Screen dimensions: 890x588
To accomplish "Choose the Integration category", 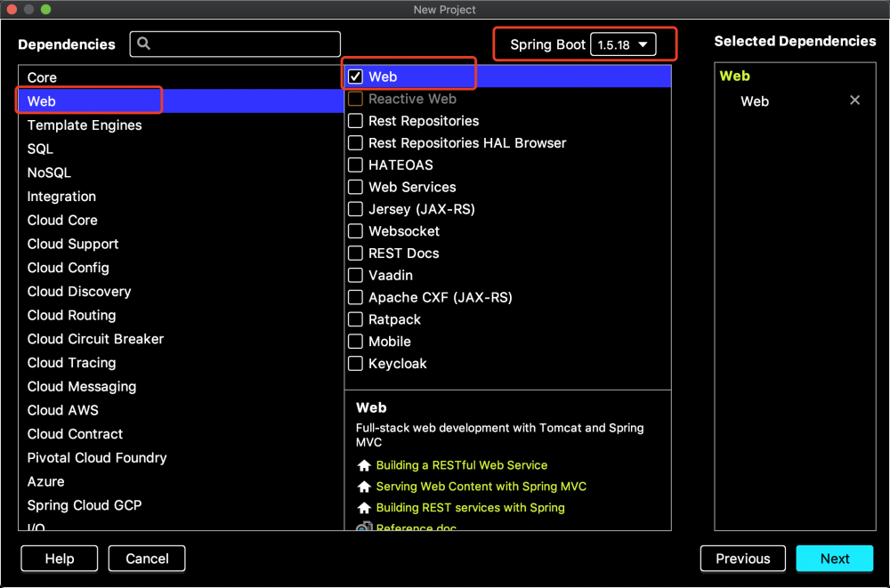I will (x=181, y=197).
